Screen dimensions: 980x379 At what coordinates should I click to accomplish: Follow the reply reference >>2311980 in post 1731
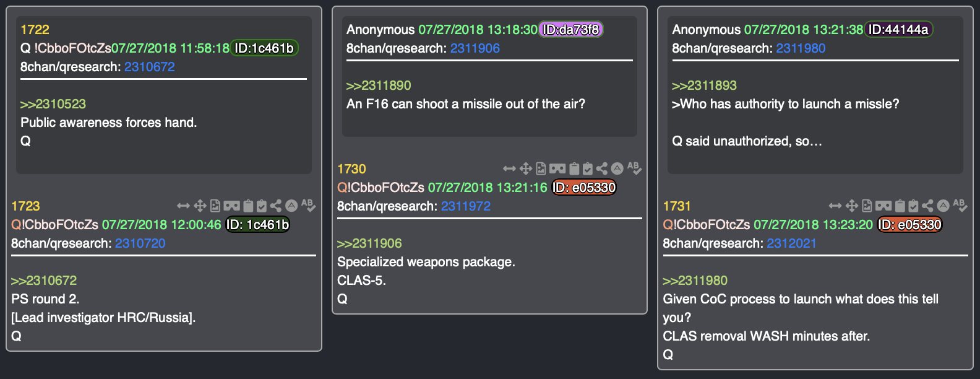pyautogui.click(x=695, y=281)
